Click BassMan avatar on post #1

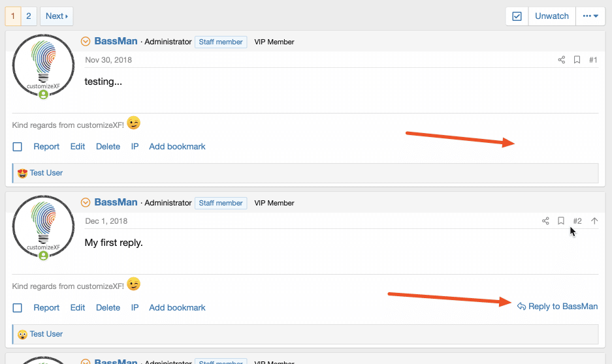pyautogui.click(x=43, y=65)
